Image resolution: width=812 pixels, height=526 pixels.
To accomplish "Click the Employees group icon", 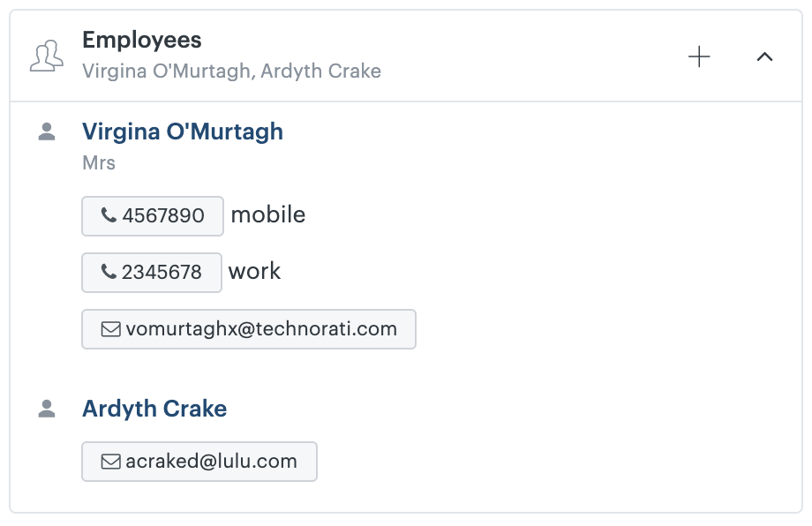I will click(47, 56).
